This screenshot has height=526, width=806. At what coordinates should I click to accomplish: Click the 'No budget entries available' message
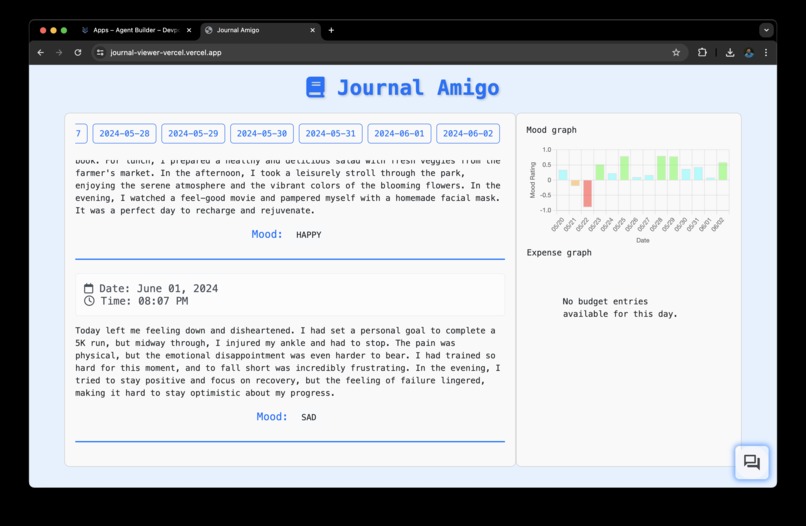coord(619,307)
